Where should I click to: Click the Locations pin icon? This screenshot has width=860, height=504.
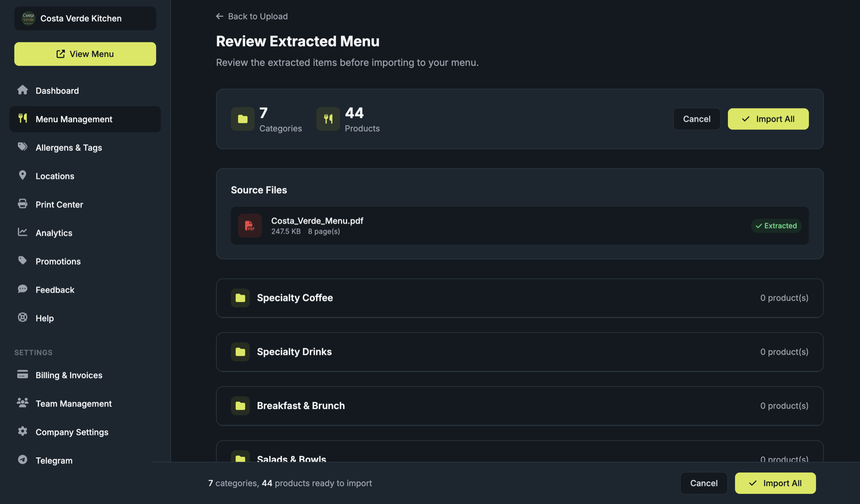[x=22, y=175]
